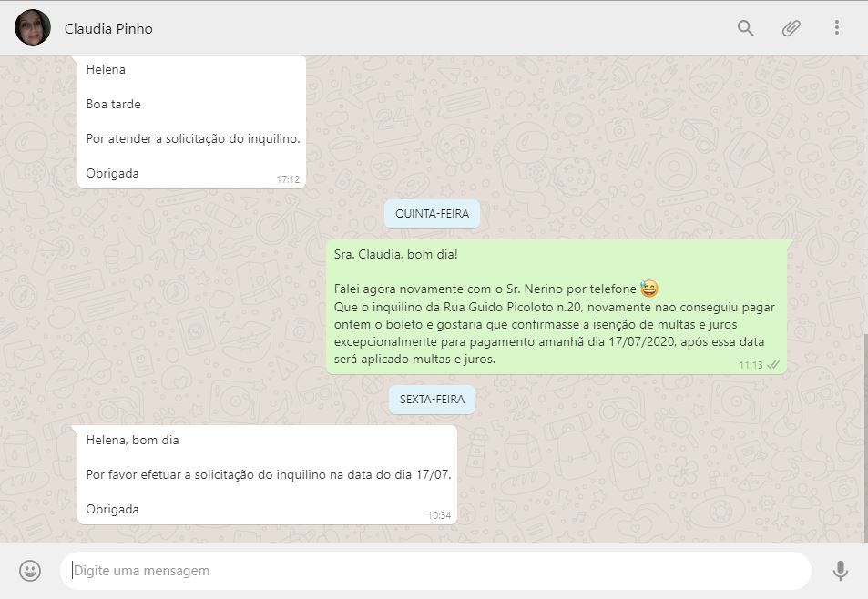Open the three-dot chat menu
The width and height of the screenshot is (868, 599).
[x=836, y=27]
